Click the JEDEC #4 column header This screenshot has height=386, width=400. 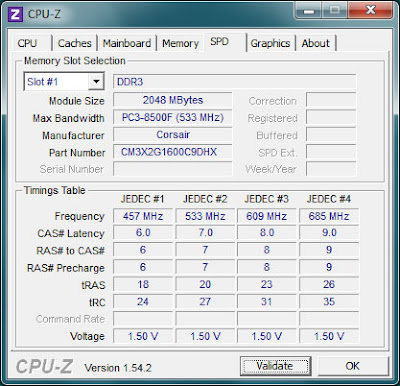pyautogui.click(x=329, y=199)
